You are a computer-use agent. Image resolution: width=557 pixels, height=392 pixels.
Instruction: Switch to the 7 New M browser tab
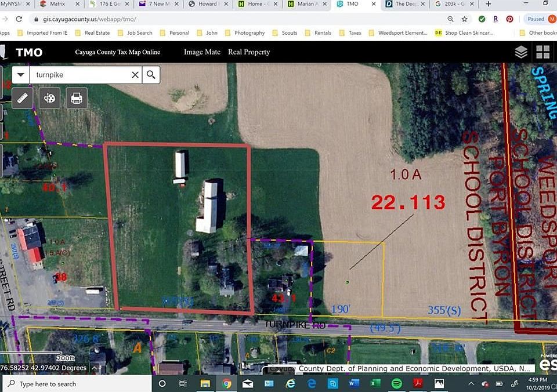click(x=158, y=4)
